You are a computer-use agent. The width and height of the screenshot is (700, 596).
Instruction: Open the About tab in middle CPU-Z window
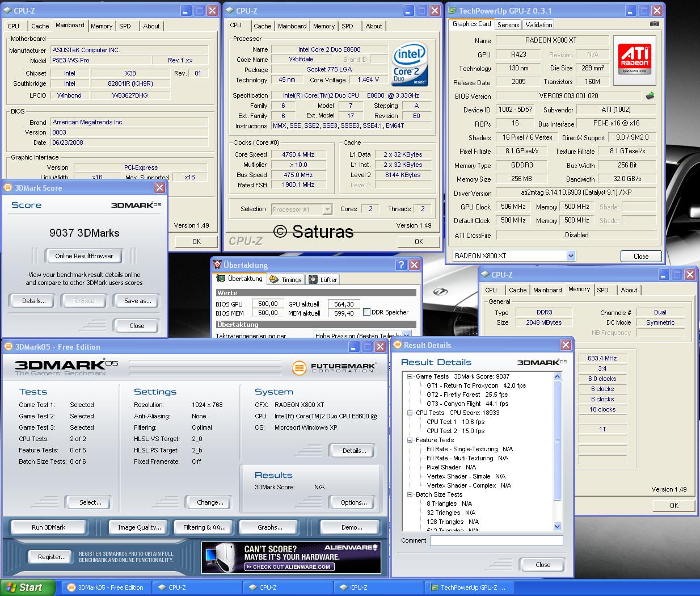pyautogui.click(x=373, y=26)
